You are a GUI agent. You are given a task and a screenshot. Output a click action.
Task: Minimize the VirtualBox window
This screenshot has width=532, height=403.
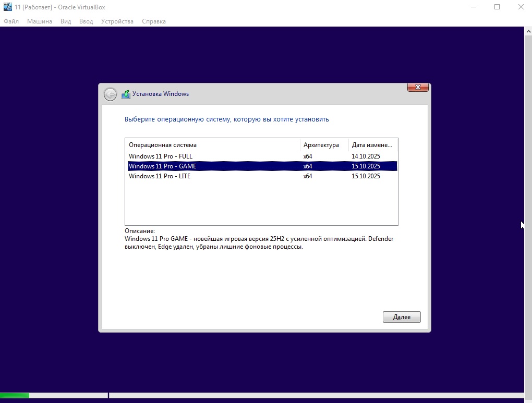tap(474, 7)
